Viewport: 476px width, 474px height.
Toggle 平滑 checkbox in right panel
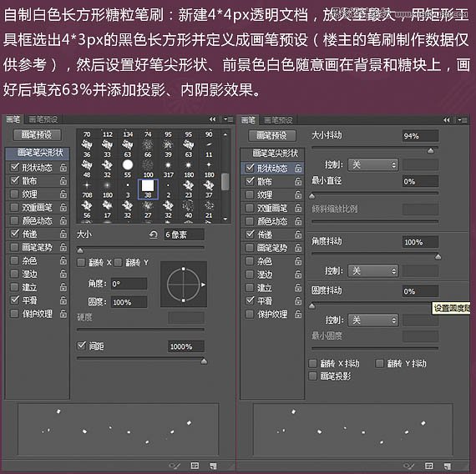pos(250,300)
